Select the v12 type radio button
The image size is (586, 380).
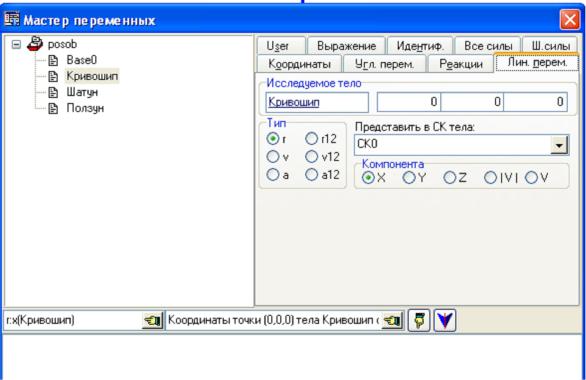(x=311, y=157)
